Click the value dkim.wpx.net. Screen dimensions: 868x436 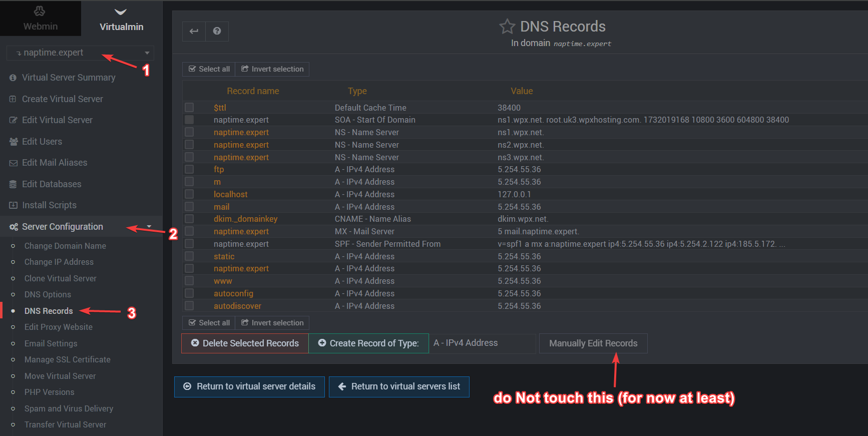pos(523,219)
